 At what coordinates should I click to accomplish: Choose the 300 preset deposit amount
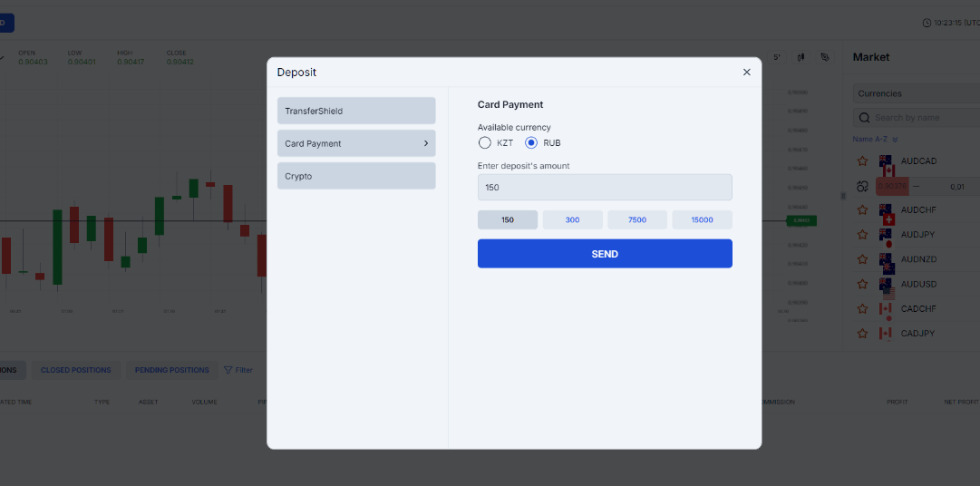point(572,220)
